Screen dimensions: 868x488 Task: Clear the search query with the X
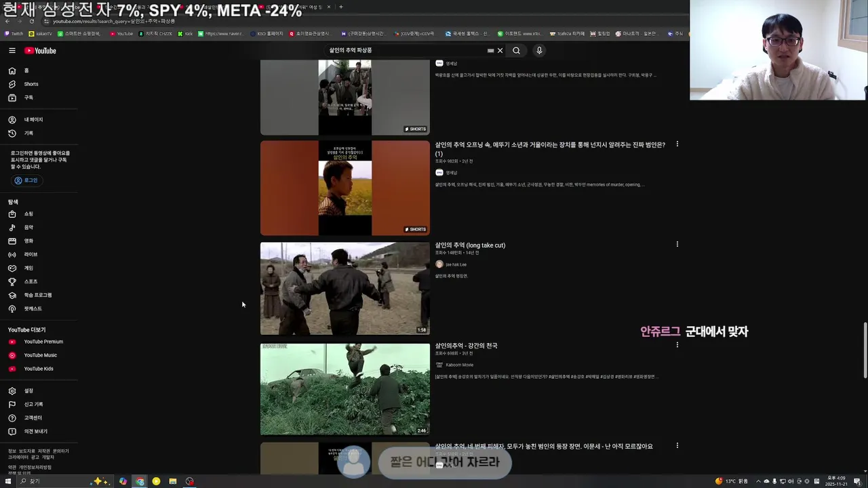[500, 51]
